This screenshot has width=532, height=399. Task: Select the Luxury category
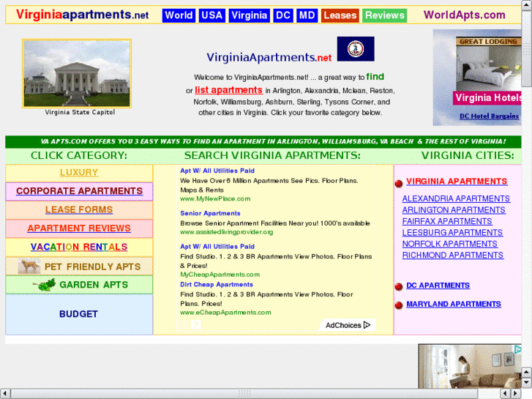click(x=79, y=173)
